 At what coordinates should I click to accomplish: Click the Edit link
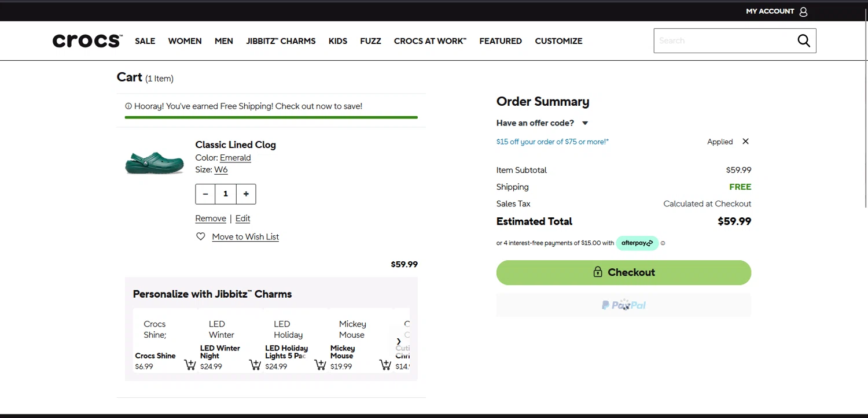pos(243,219)
